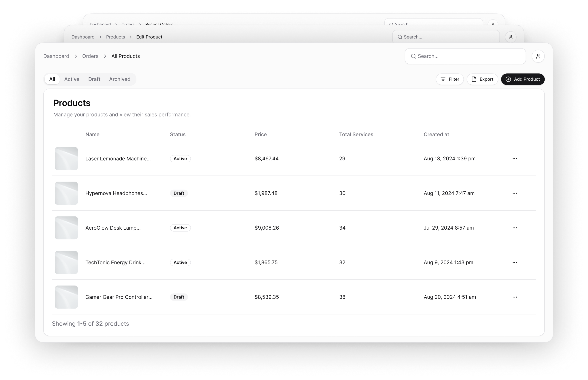Click the Products breadcrumb in Edit Product window
Viewport: 588px width, 380px height.
point(116,37)
